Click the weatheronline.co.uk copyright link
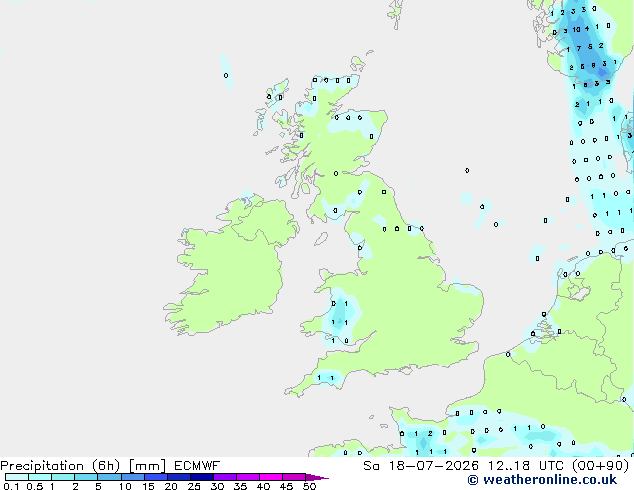This screenshot has height=490, width=634. [542, 480]
